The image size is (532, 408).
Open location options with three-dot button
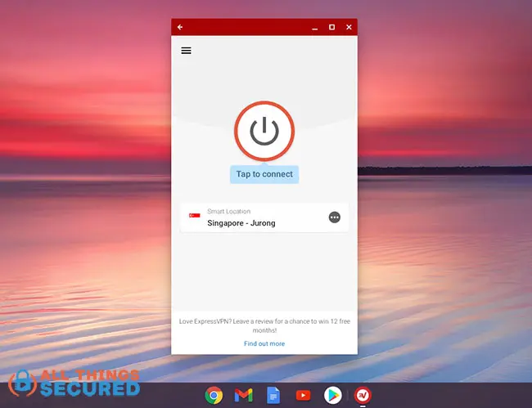click(x=335, y=217)
